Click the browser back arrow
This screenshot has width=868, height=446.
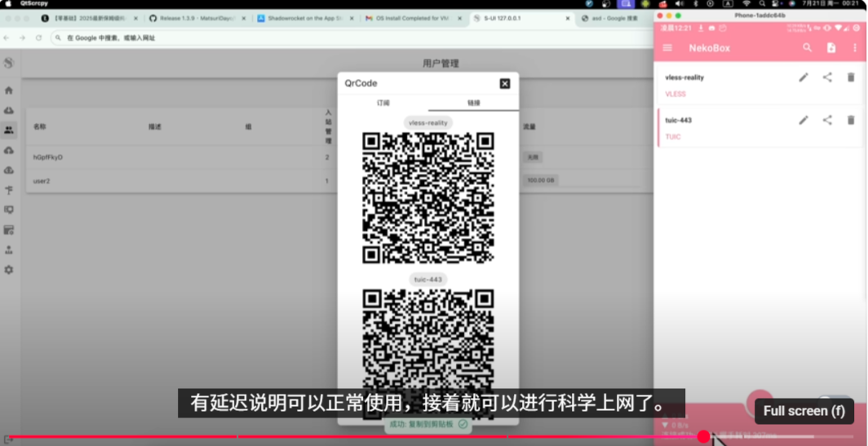coord(7,38)
